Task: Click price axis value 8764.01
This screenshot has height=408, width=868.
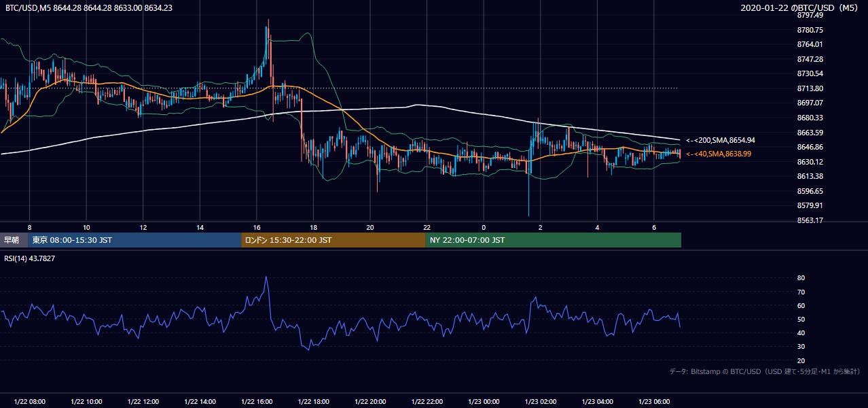Action: (810, 44)
